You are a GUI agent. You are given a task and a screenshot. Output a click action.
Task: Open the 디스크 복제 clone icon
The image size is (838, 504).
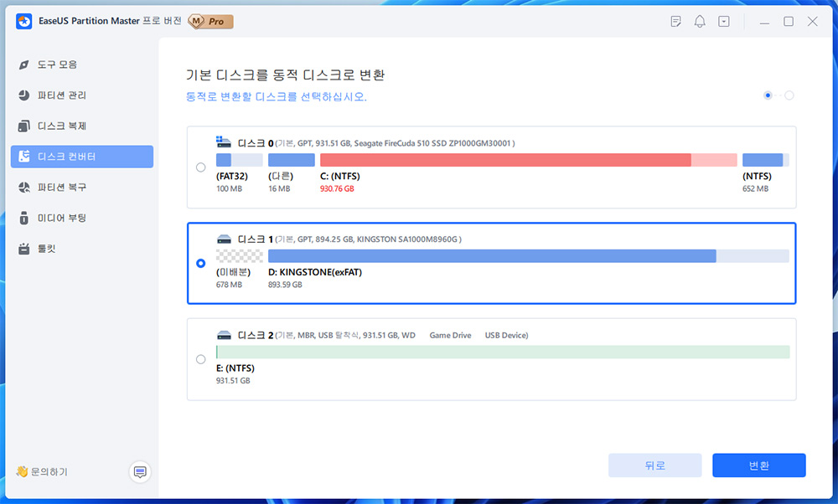(x=23, y=126)
